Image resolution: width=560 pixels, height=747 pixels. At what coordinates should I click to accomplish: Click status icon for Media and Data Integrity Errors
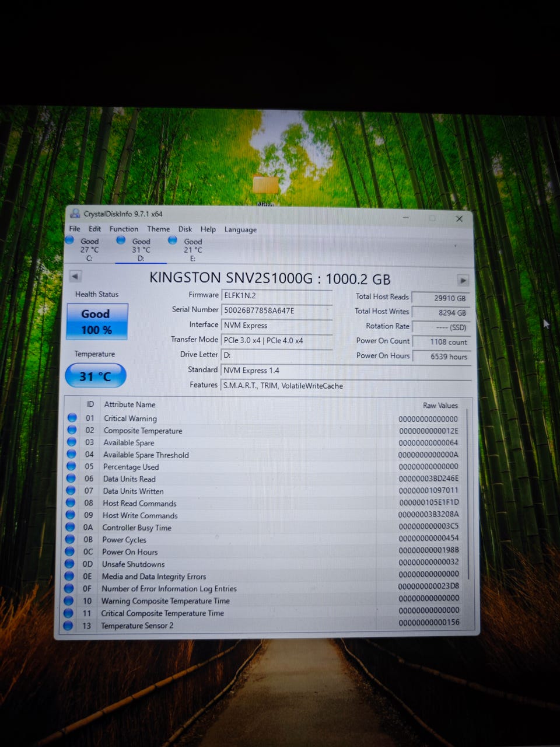[x=69, y=576]
